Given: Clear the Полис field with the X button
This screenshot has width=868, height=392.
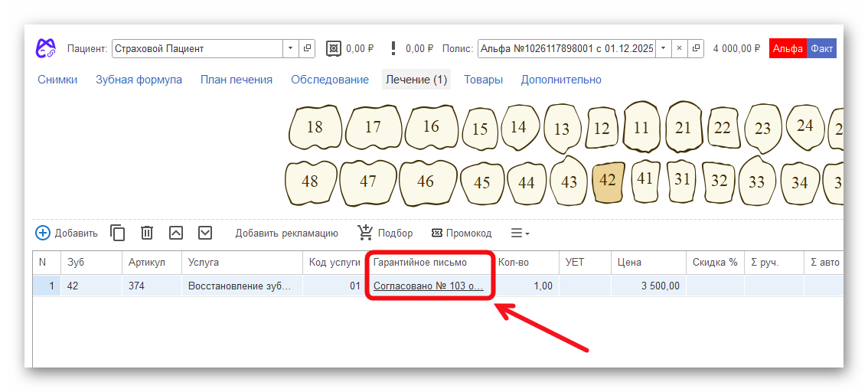Looking at the screenshot, I should (x=680, y=49).
